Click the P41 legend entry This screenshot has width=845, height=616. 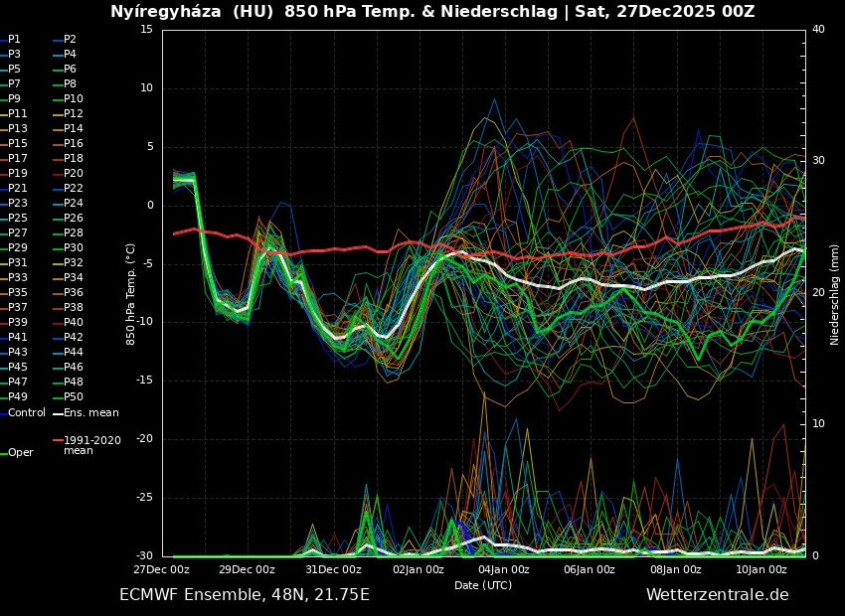pyautogui.click(x=18, y=337)
